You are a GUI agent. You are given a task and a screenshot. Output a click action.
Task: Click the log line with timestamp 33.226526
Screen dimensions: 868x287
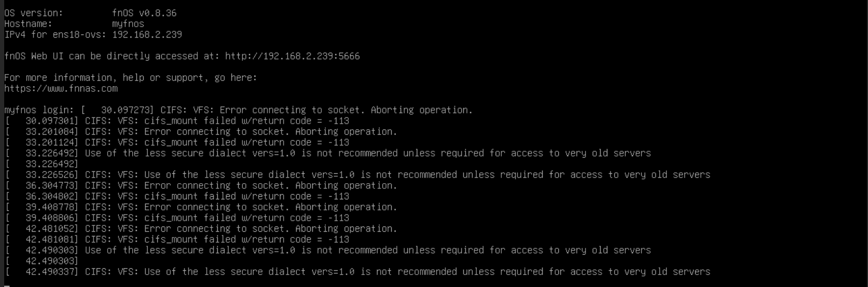point(358,175)
